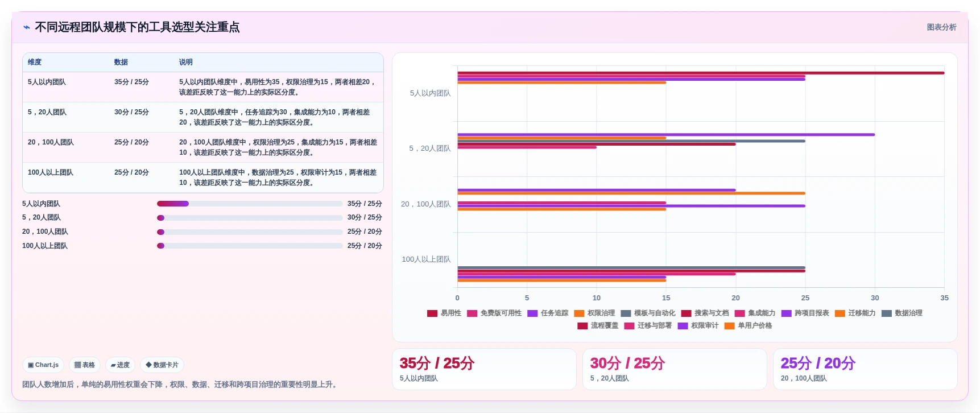
Task: Toggle the 跨项目报表 legend entry
Action: point(805,313)
